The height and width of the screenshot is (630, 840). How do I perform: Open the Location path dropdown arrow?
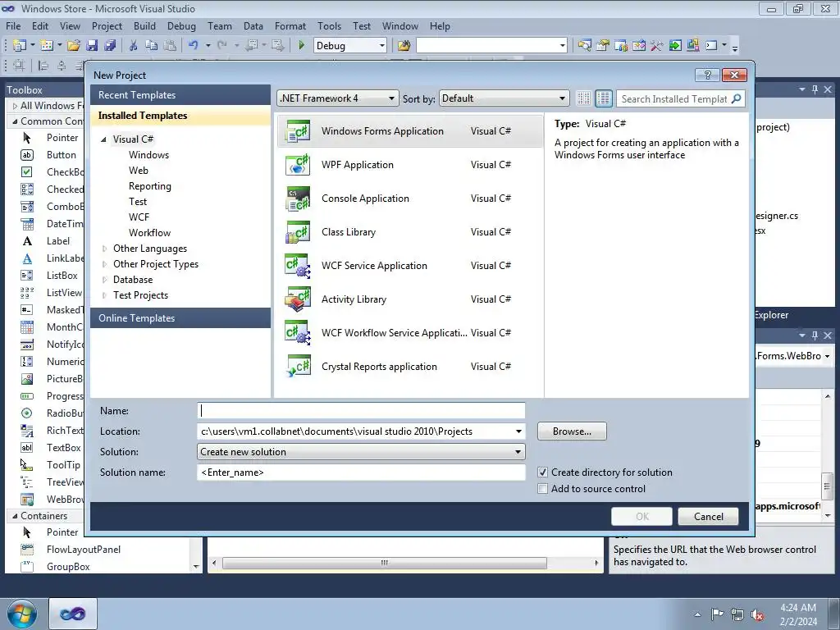[518, 431]
